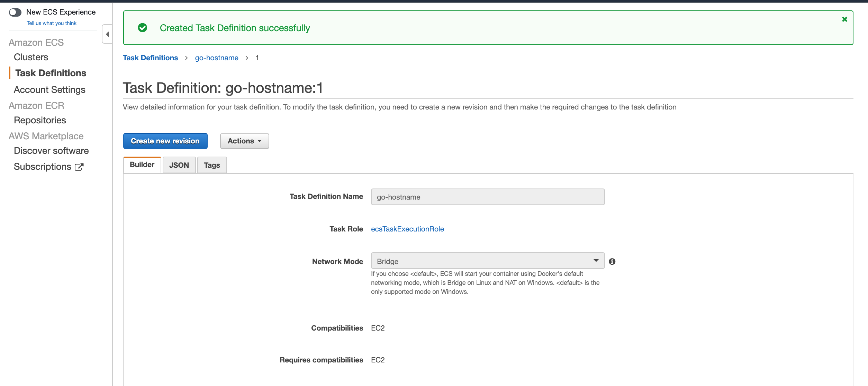The width and height of the screenshot is (868, 386).
Task: Open the ecsTaskExecutionRole link
Action: coord(407,229)
